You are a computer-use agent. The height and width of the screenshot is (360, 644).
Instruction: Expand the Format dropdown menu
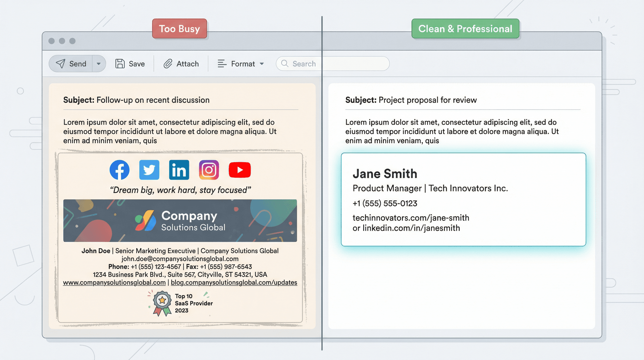(262, 64)
